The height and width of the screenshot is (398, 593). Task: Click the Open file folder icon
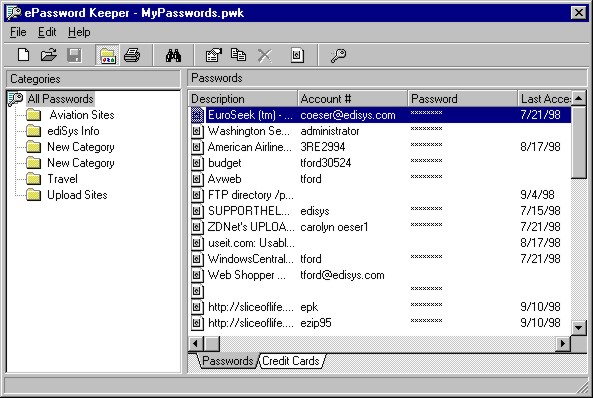[49, 55]
